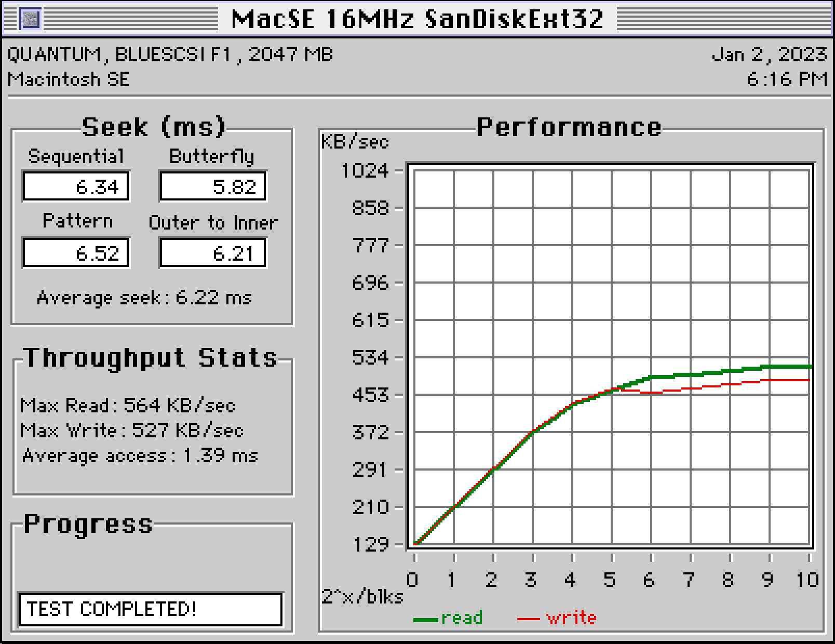835x644 pixels.
Task: Click the Max Read throughput line
Action: [128, 405]
